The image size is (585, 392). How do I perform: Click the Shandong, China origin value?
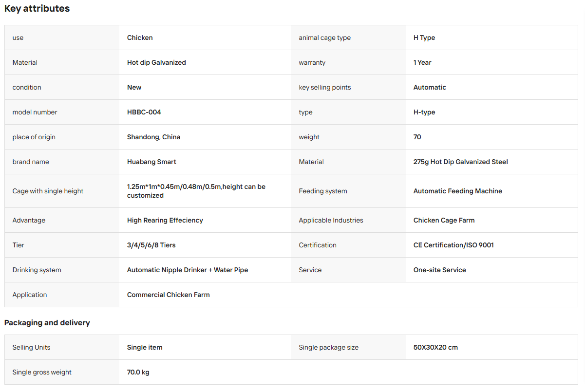tap(154, 137)
